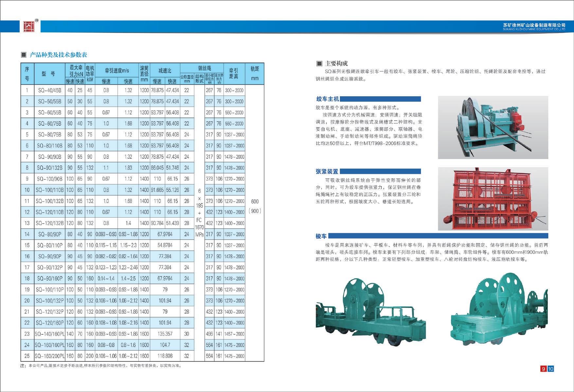Click the 型号 column header

pos(49,74)
